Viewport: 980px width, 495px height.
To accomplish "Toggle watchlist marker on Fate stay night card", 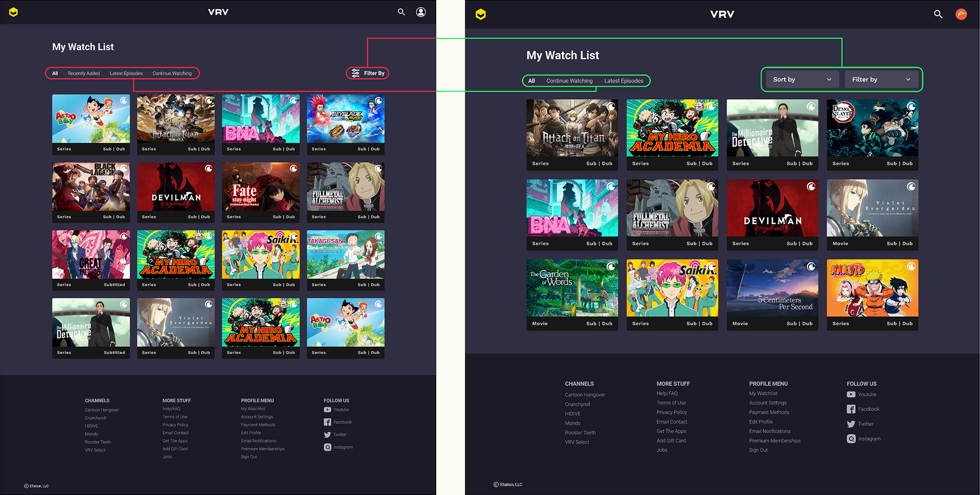I will pos(294,168).
